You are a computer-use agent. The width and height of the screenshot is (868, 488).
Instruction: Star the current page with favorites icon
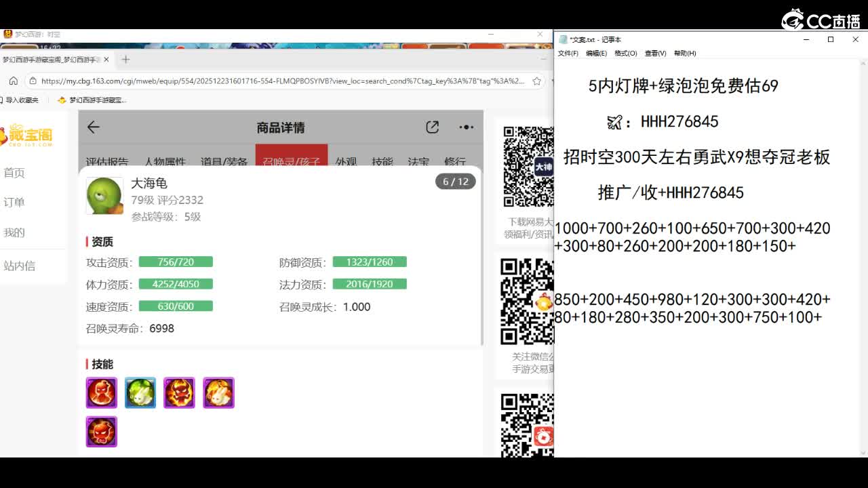(x=538, y=80)
